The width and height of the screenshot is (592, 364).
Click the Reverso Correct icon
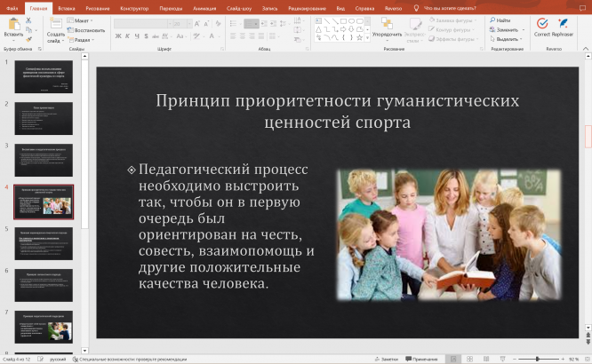click(541, 24)
